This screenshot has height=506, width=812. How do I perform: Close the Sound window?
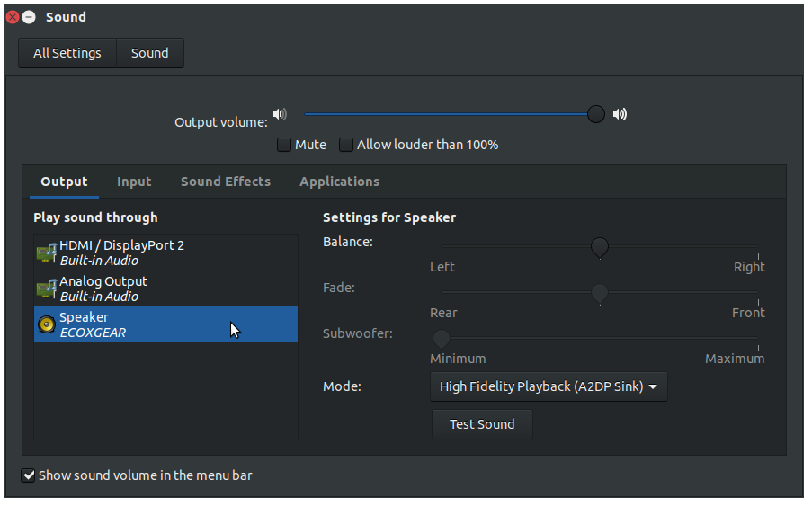[13, 17]
